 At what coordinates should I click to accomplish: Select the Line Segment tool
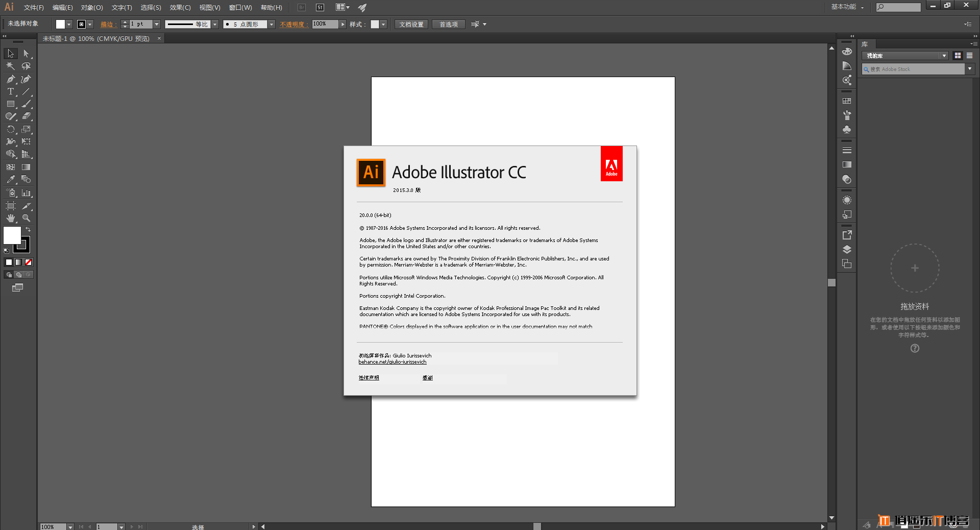coord(26,92)
